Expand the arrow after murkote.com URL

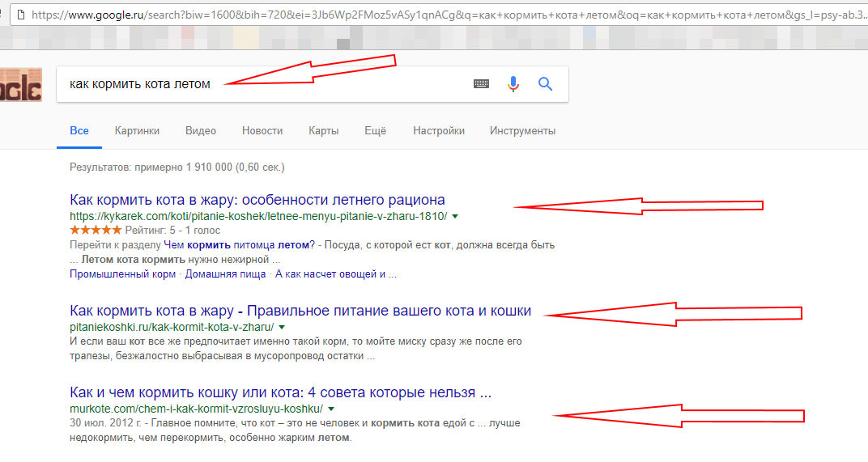[x=331, y=409]
